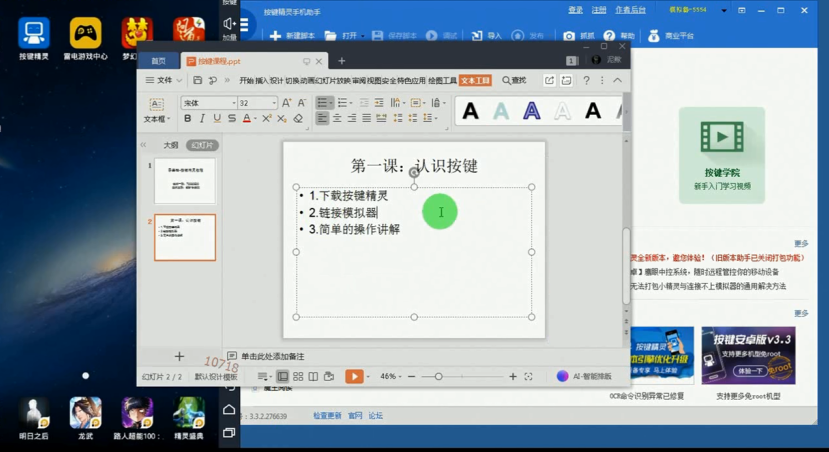This screenshot has width=829, height=452.
Task: Click the zoom slider handle
Action: click(x=438, y=377)
